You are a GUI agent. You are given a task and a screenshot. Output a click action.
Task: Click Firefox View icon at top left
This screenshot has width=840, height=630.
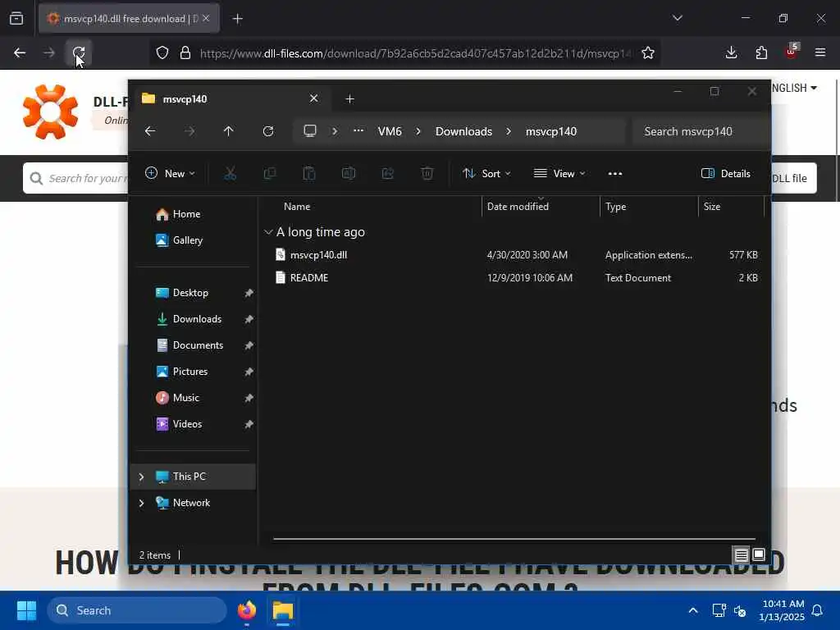pyautogui.click(x=16, y=19)
